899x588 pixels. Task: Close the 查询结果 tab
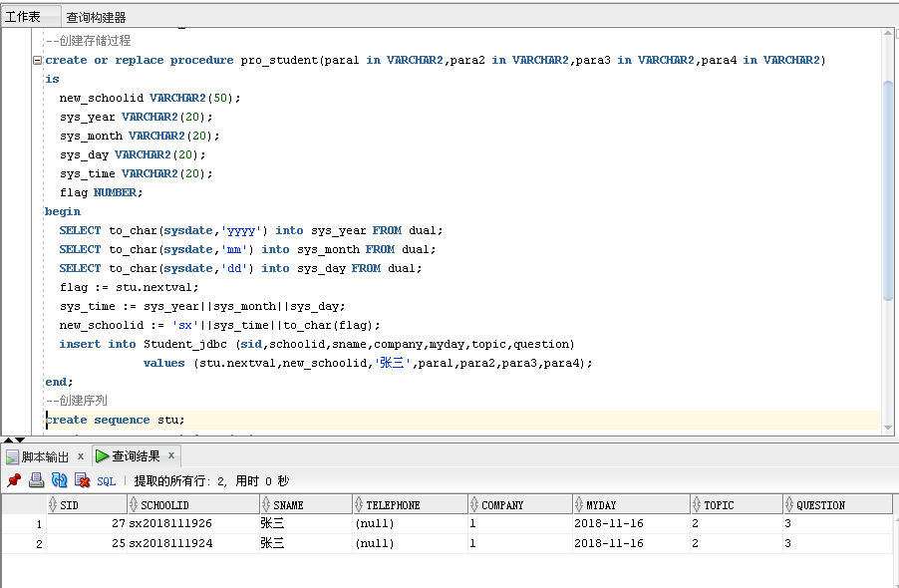click(x=171, y=456)
